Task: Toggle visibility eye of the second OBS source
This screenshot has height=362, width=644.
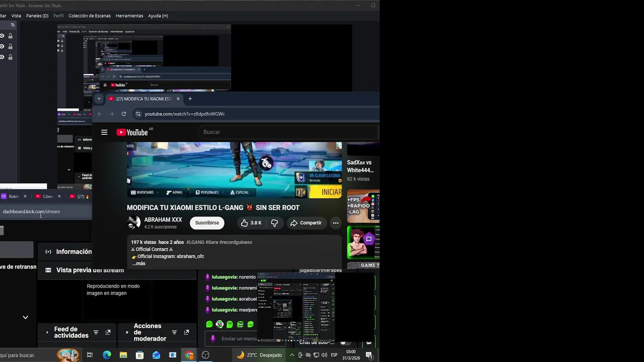Action: coord(2,46)
